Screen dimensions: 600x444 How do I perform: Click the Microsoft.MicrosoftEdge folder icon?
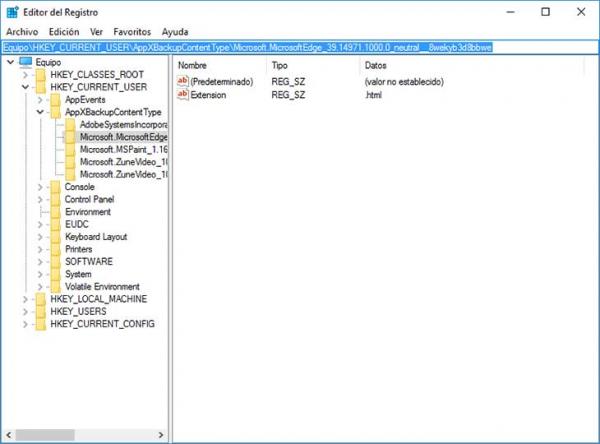70,137
